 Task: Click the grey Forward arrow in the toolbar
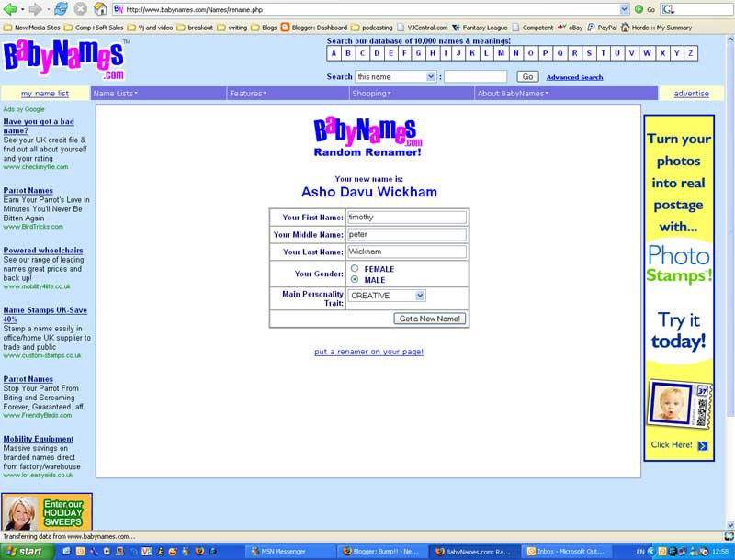click(x=35, y=9)
